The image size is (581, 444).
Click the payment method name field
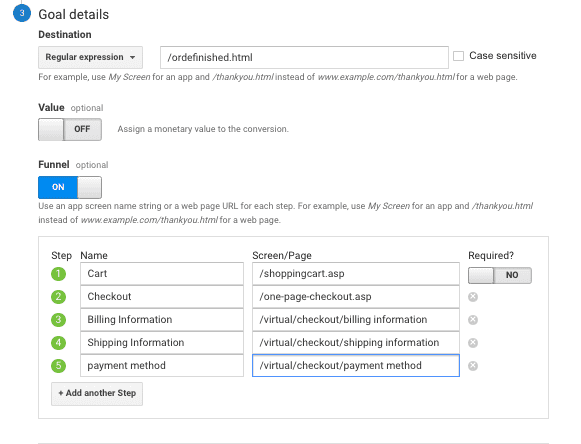click(162, 366)
